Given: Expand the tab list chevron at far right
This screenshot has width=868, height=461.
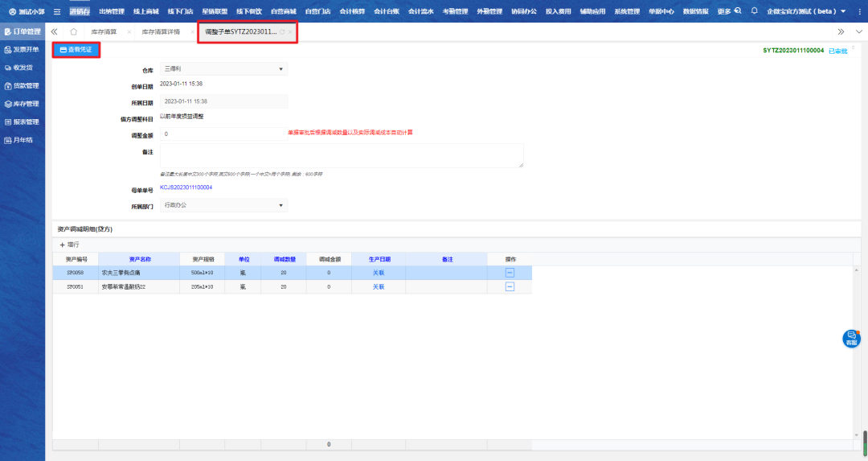Looking at the screenshot, I should tap(841, 31).
